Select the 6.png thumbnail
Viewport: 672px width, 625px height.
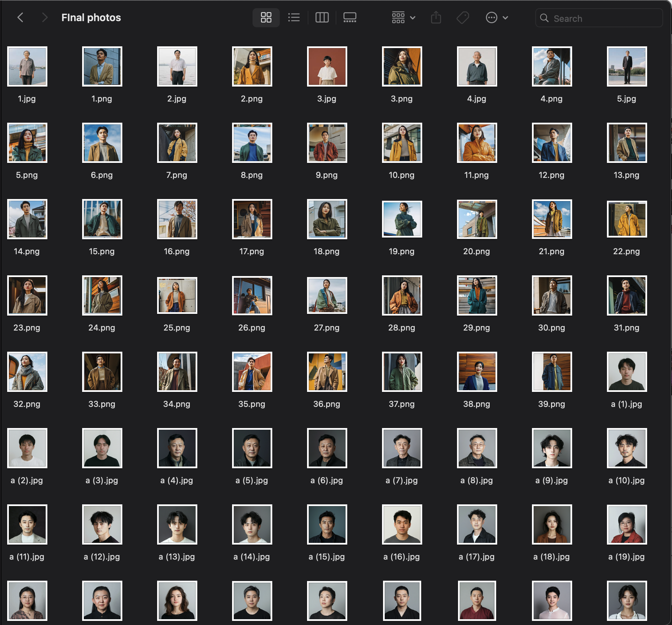102,143
